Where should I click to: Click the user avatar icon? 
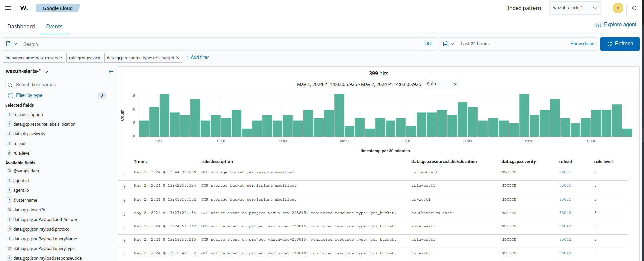click(618, 8)
